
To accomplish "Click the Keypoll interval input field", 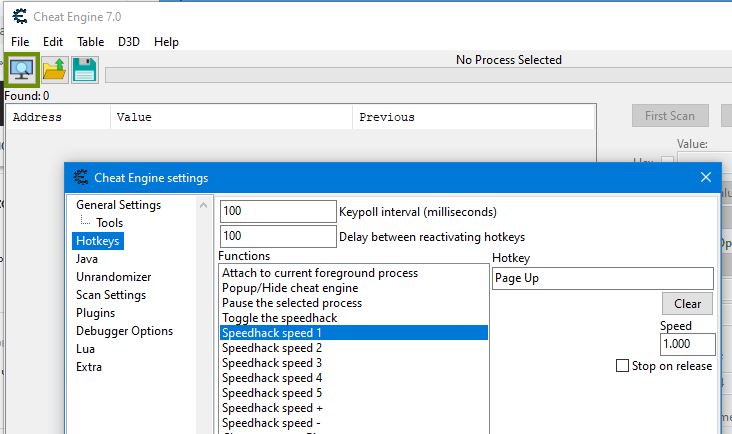I will [x=278, y=211].
